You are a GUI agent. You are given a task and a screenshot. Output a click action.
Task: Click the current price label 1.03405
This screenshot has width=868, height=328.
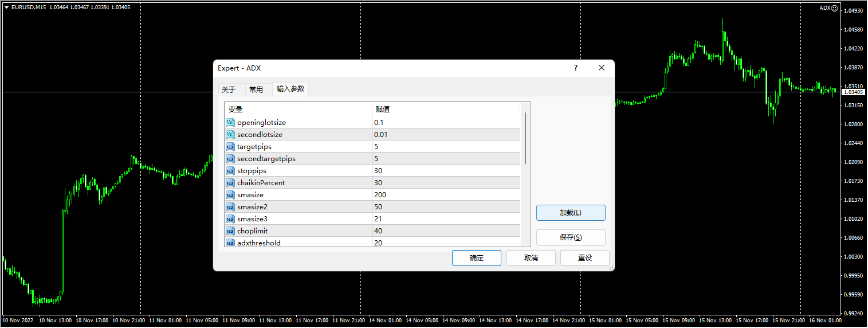coord(854,92)
